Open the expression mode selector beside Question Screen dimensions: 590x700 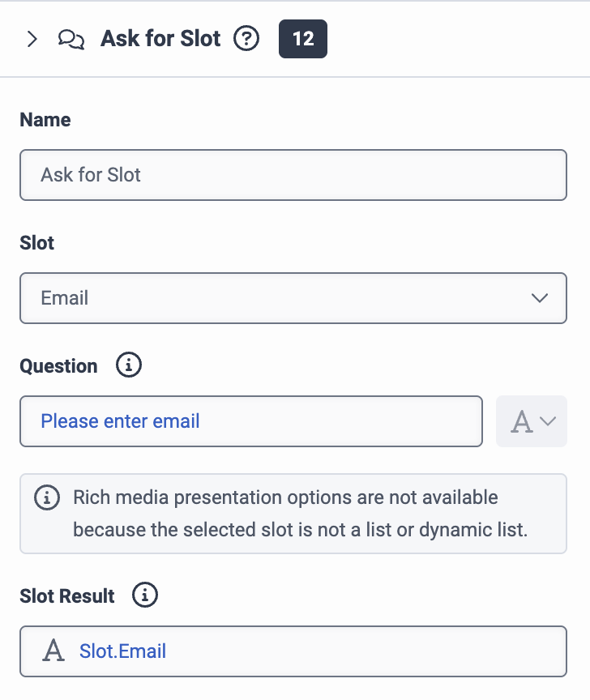click(532, 421)
